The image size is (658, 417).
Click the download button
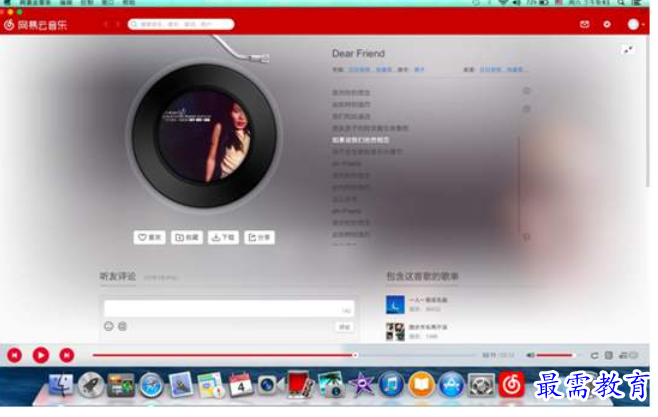[223, 237]
